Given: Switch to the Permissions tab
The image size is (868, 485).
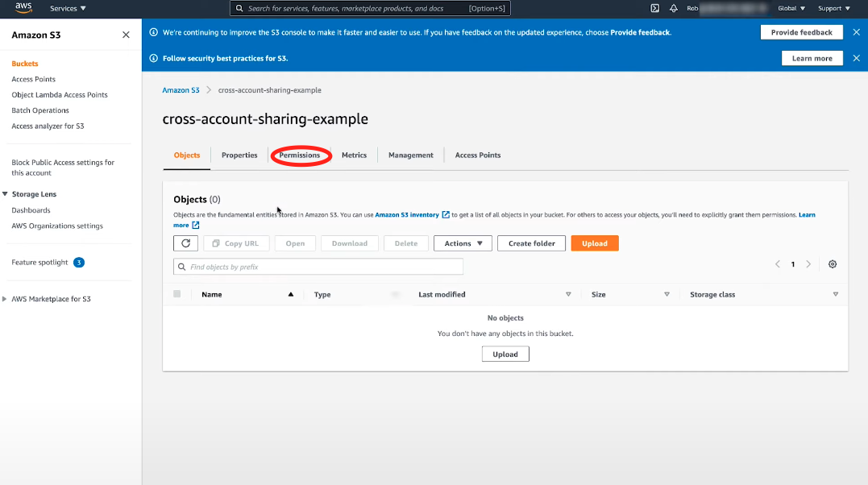Looking at the screenshot, I should coord(300,155).
